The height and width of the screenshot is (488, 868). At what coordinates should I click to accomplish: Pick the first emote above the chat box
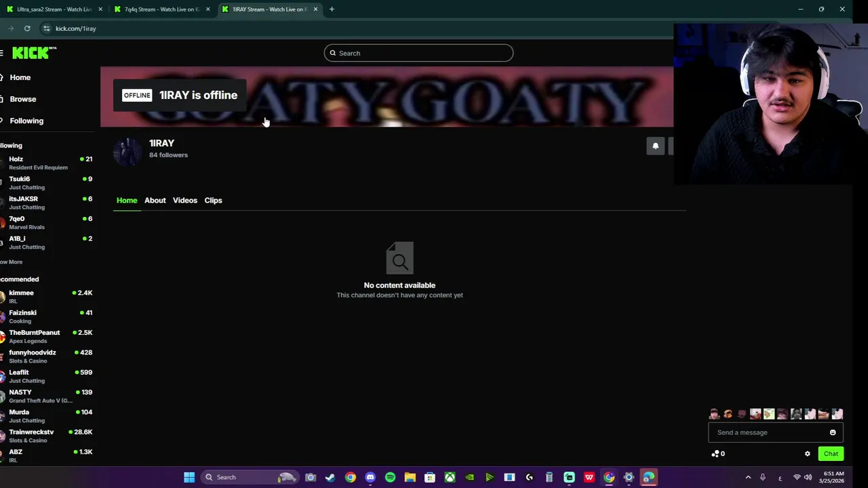(x=714, y=414)
